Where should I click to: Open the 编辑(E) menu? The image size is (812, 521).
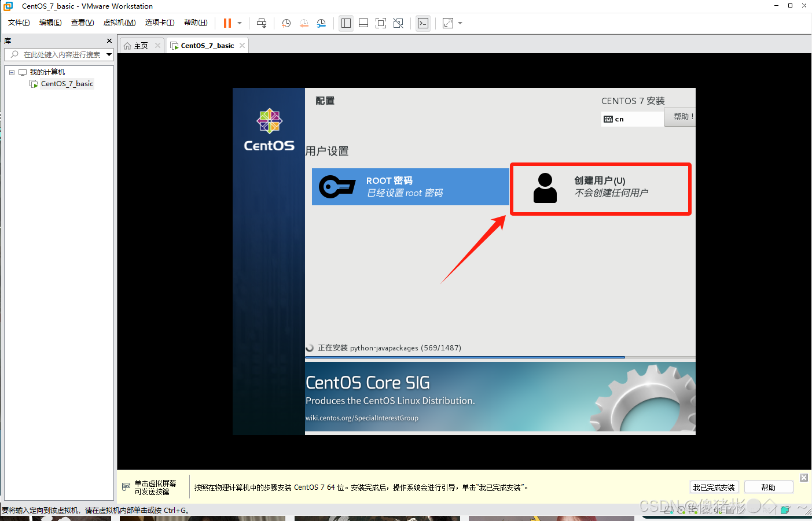click(x=50, y=23)
